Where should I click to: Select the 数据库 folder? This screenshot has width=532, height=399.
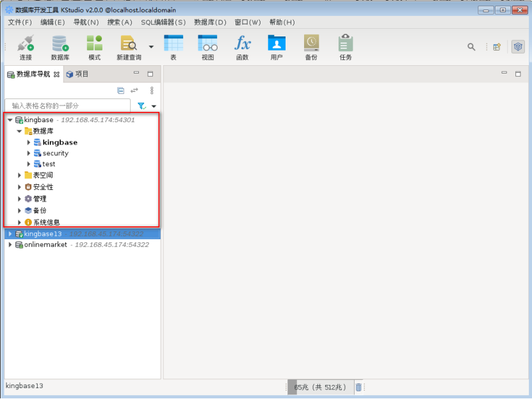39,131
